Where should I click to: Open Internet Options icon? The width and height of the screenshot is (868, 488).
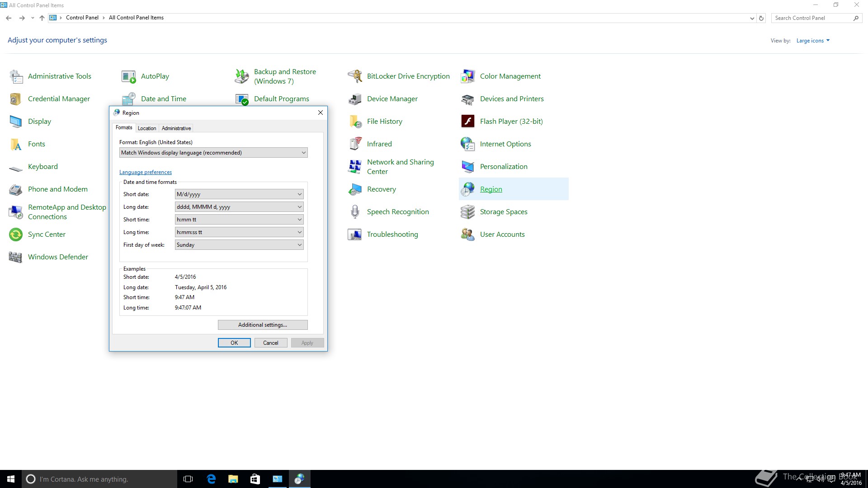pos(468,144)
